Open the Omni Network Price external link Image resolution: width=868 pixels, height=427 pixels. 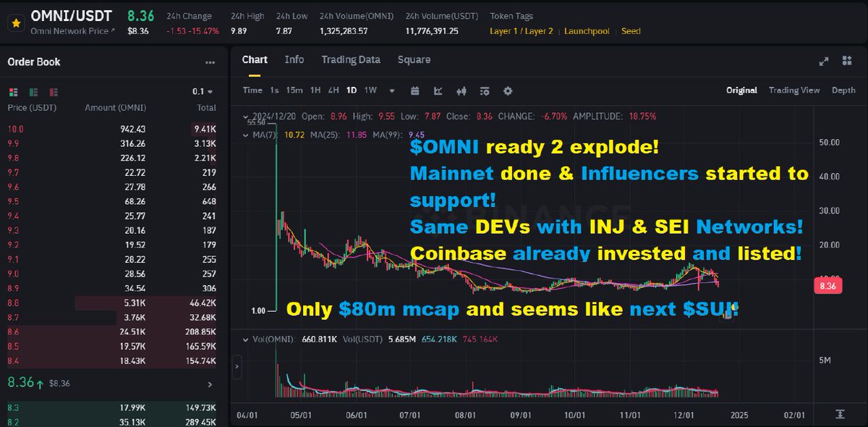point(72,31)
